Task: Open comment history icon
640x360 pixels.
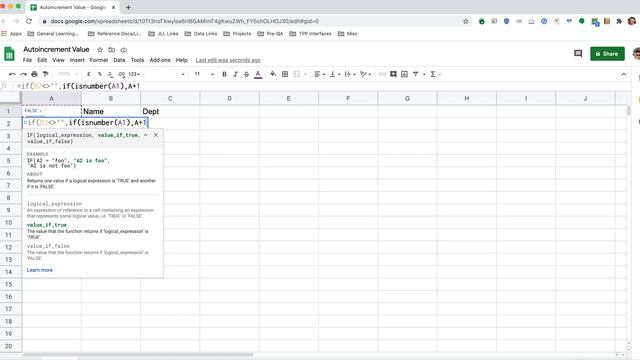Action: [x=578, y=54]
